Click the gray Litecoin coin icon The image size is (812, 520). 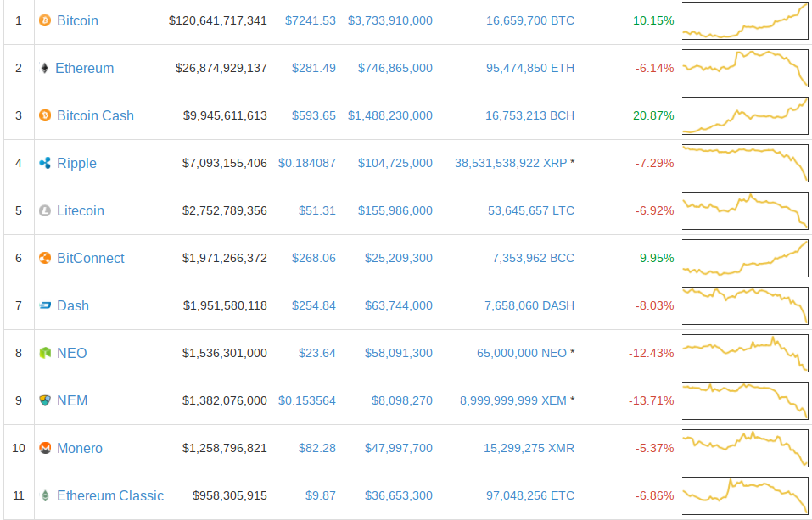click(x=45, y=210)
